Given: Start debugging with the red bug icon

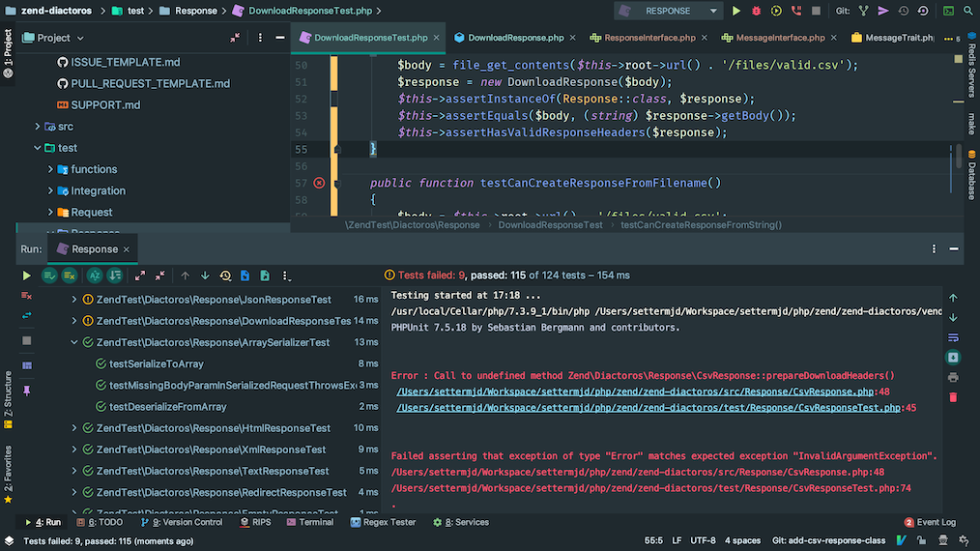Looking at the screenshot, I should click(756, 11).
